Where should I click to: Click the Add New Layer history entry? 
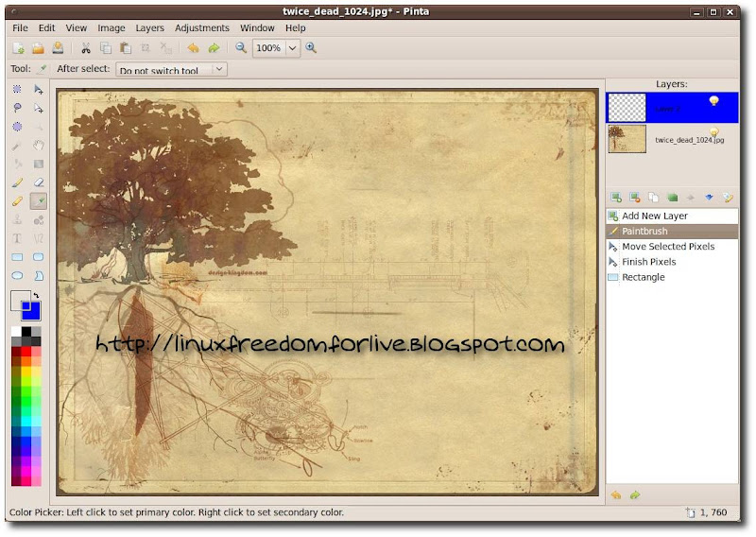(672, 216)
